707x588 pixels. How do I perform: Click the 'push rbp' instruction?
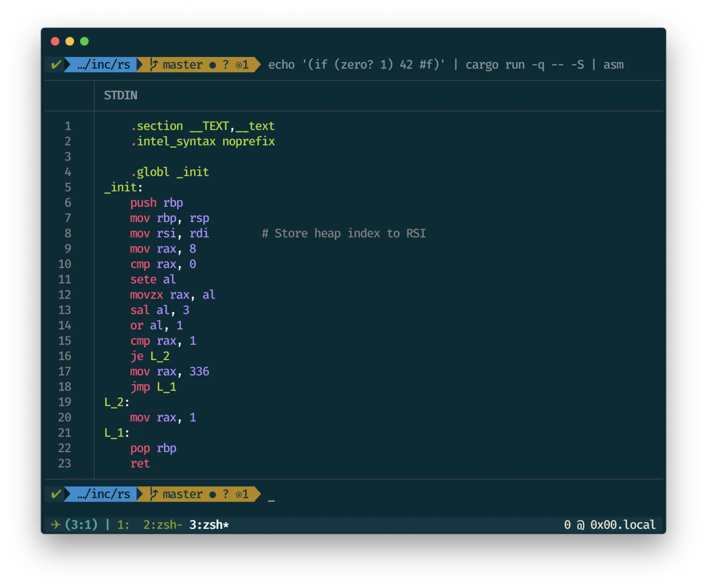pos(156,203)
